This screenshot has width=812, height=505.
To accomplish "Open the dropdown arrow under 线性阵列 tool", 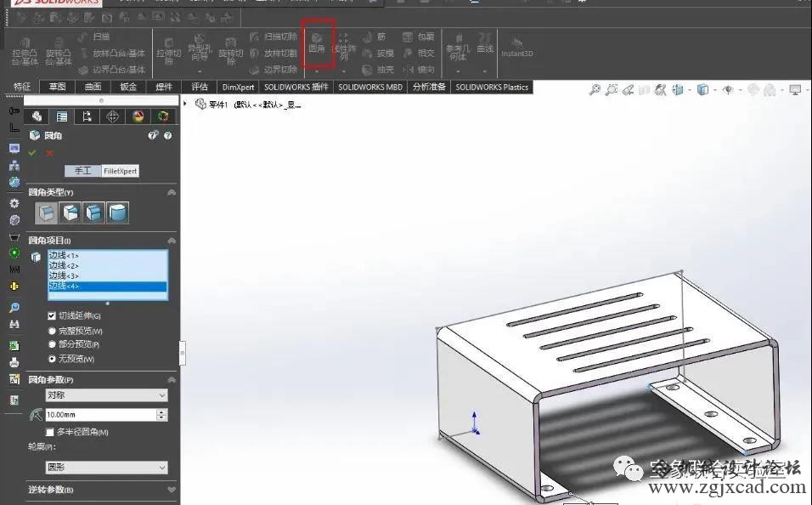I will click(344, 71).
